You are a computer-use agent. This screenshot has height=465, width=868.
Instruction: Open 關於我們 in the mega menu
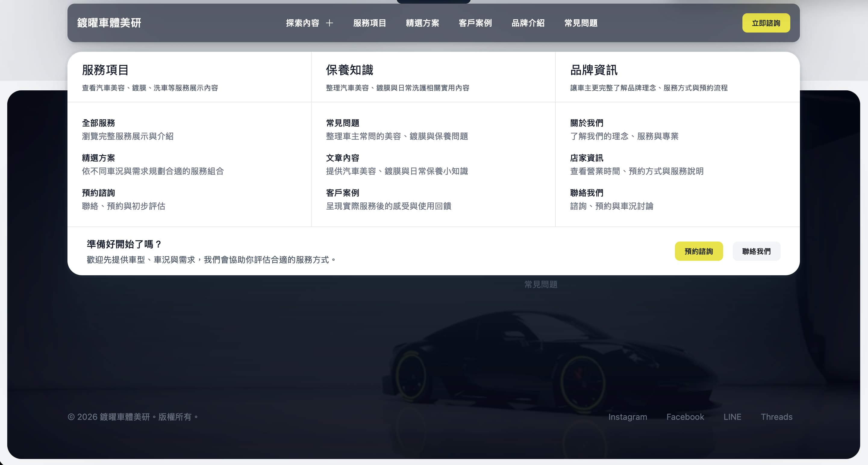[x=587, y=123]
